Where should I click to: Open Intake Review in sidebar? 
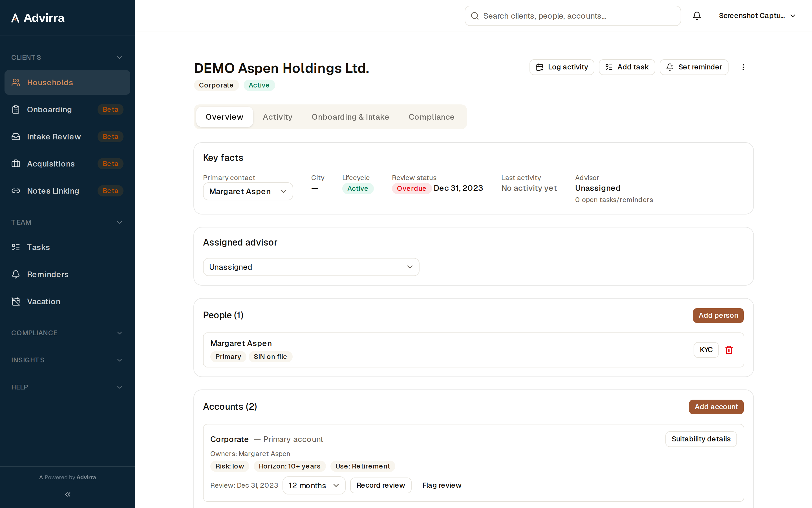[x=67, y=137]
